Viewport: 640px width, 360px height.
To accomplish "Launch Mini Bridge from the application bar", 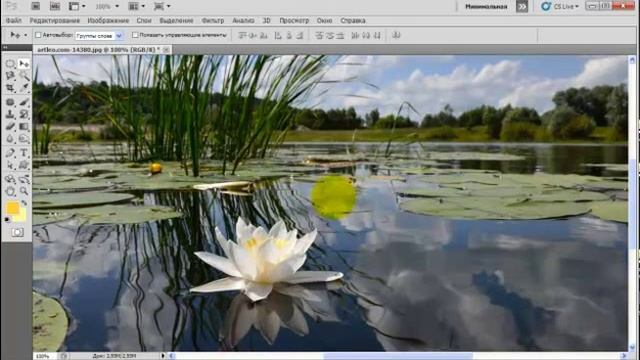I will pos(54,6).
